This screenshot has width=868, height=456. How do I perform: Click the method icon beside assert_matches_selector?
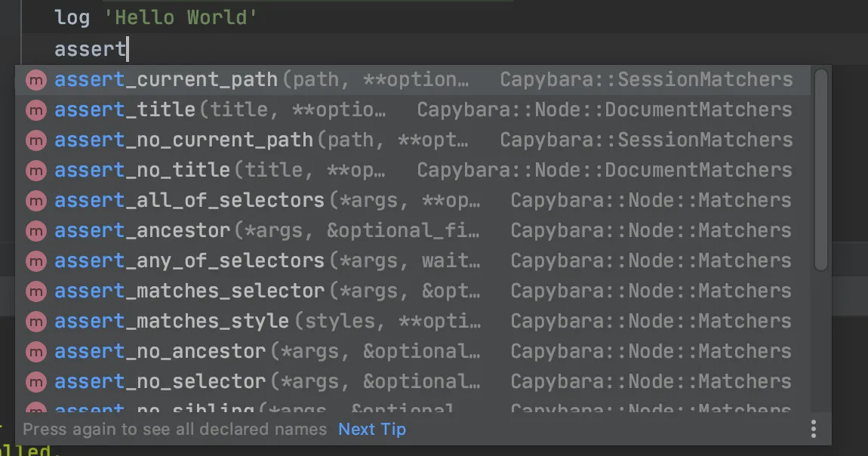(x=35, y=291)
